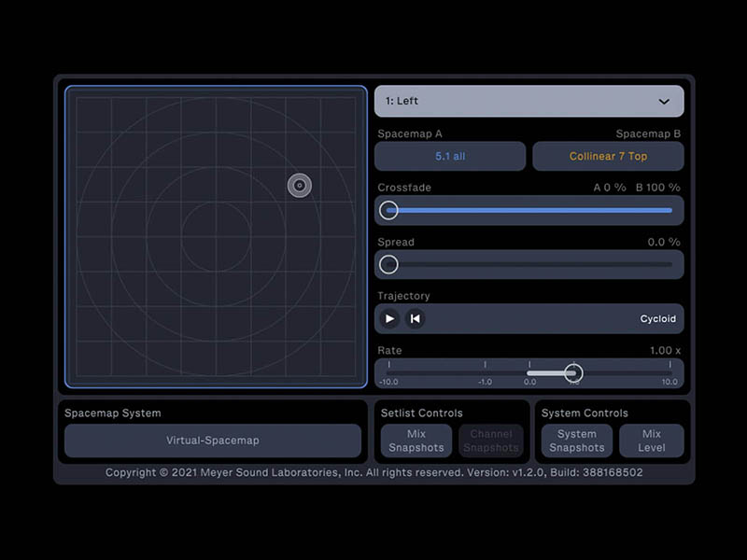This screenshot has width=747, height=560.
Task: Open the 1: Left channel dropdown
Action: pos(529,101)
